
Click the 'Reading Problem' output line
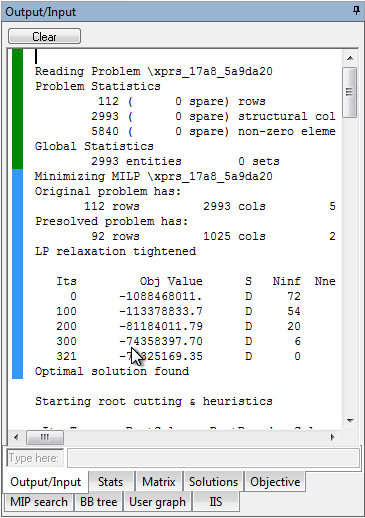click(154, 71)
